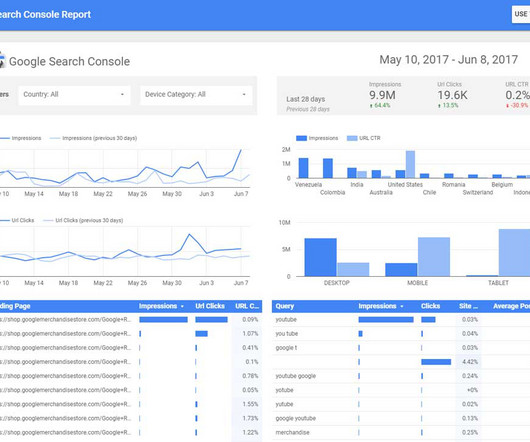This screenshot has width=530, height=442.
Task: Select the 'yotube' query row
Action: [x=401, y=390]
